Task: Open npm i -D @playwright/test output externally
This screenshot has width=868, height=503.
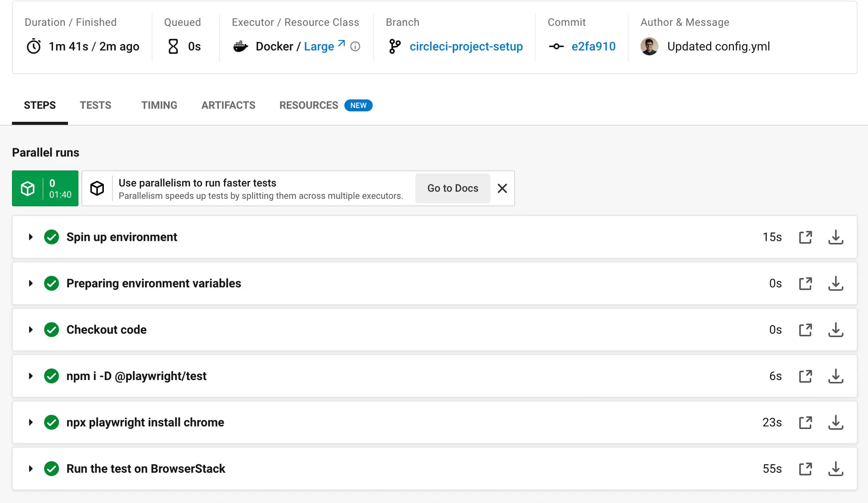Action: 805,376
